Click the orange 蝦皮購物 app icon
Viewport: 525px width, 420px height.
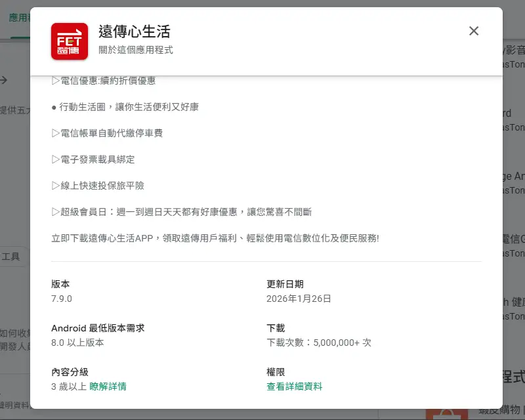(x=446, y=413)
